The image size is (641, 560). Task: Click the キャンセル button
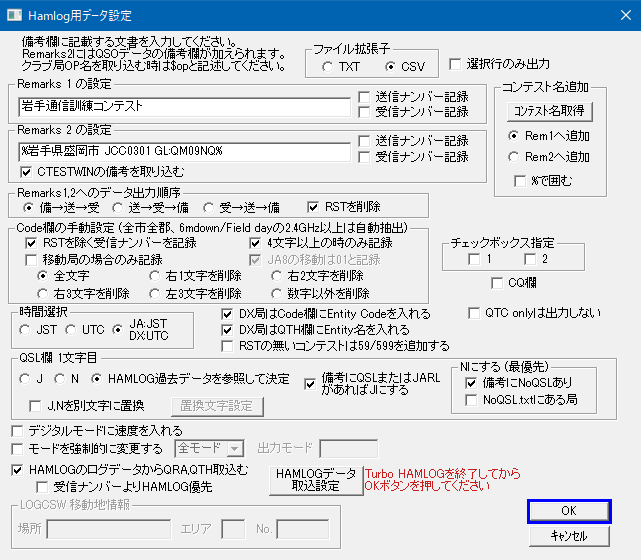coord(568,536)
